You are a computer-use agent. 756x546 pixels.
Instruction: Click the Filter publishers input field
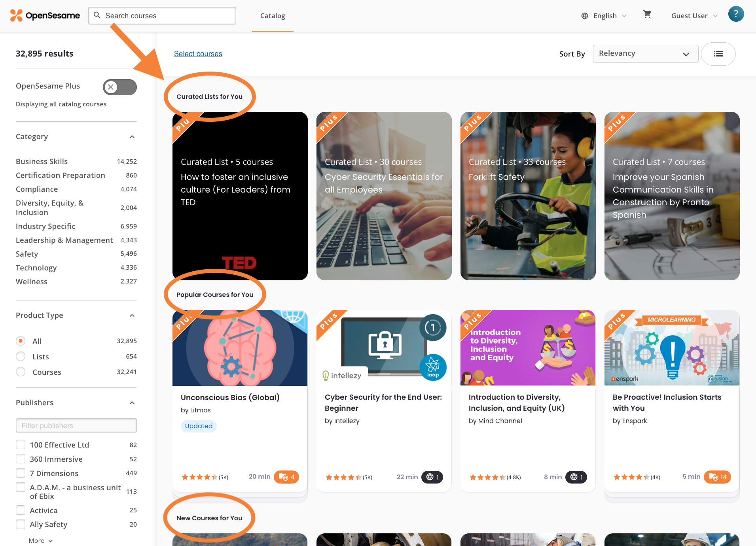click(76, 425)
